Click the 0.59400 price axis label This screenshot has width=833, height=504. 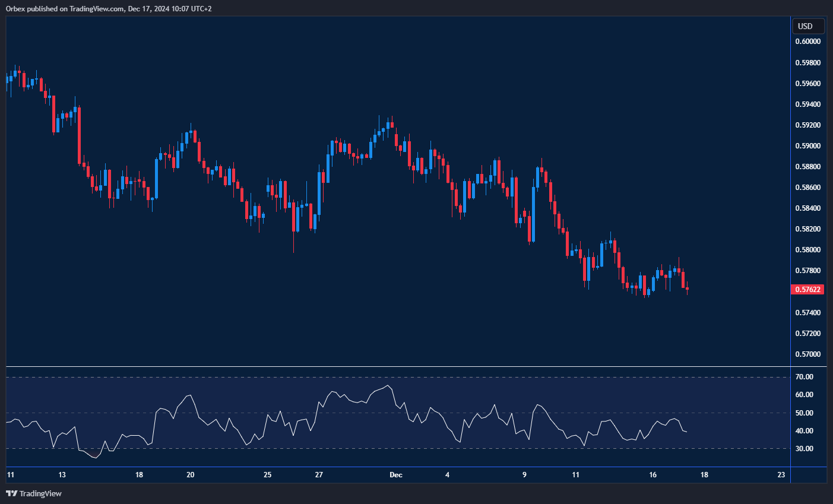[808, 104]
